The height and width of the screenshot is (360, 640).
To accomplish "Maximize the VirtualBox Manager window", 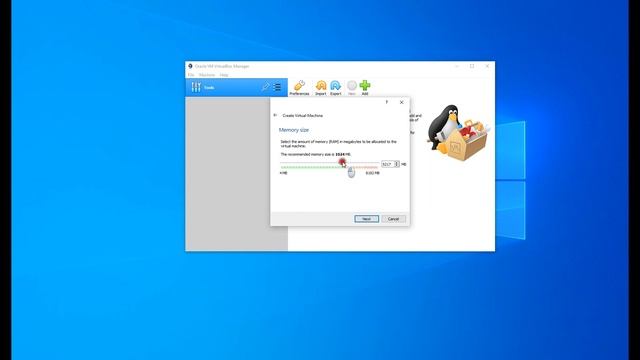I will pos(472,66).
